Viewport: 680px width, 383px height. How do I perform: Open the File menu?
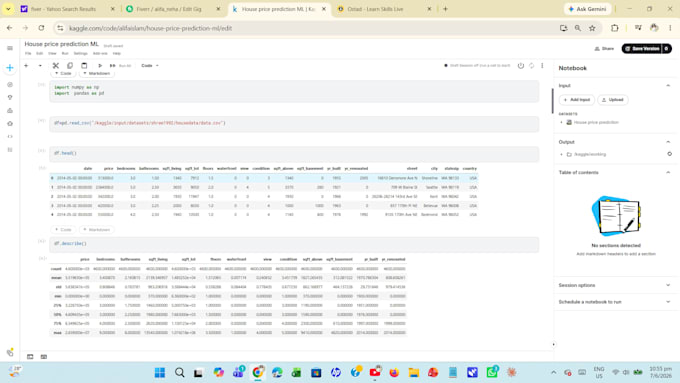[28, 53]
